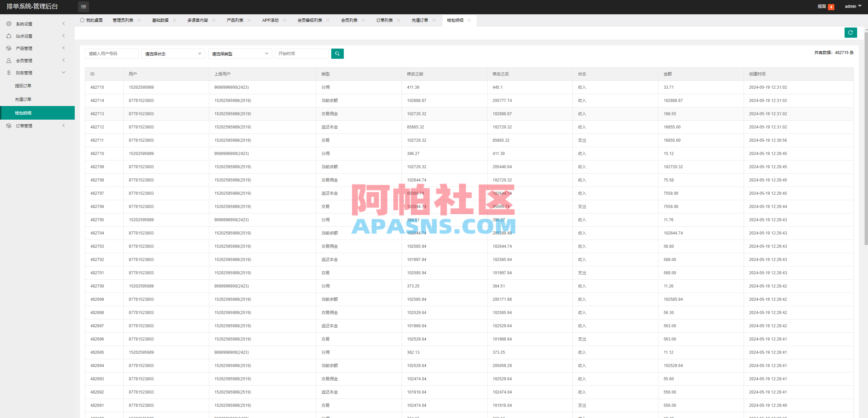Click the 财务管理 dollar icon
Viewport: 868px width, 418px height.
click(8, 72)
